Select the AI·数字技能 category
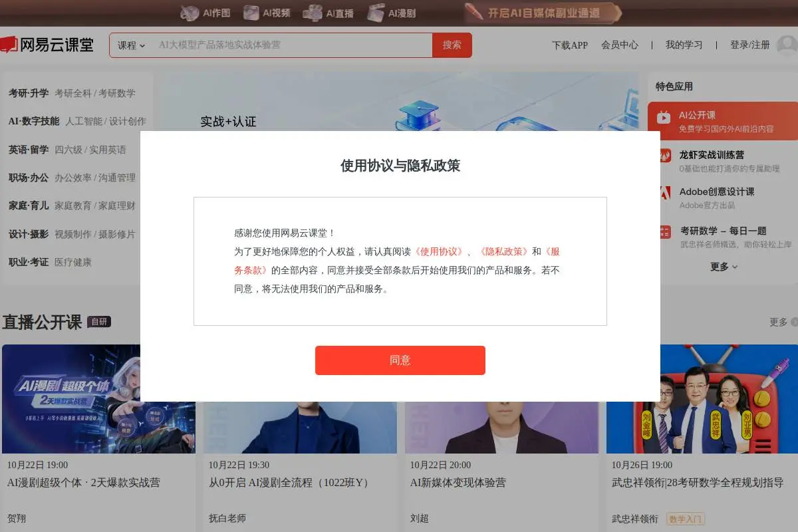 point(34,121)
